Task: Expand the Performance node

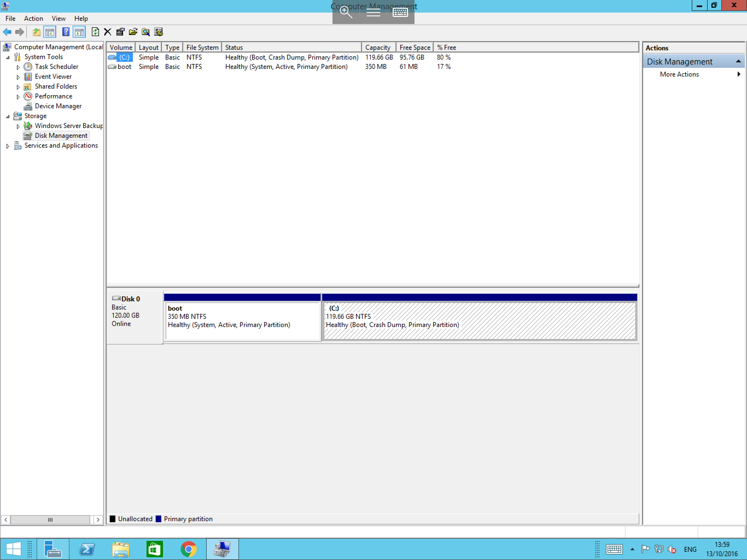Action: [x=18, y=97]
